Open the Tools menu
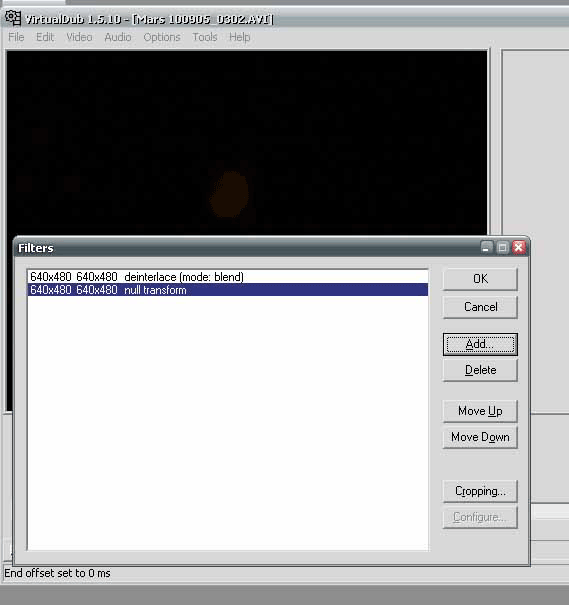 pyautogui.click(x=204, y=37)
